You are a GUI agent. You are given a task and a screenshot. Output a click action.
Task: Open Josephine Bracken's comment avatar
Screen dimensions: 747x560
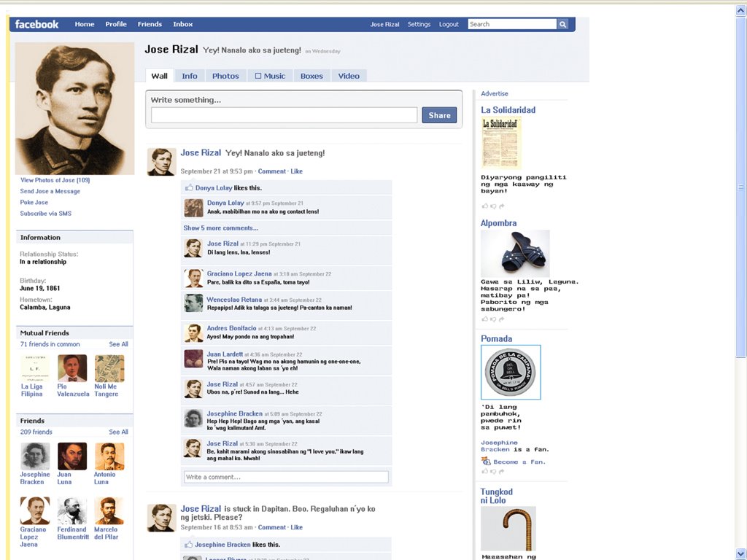pos(193,418)
